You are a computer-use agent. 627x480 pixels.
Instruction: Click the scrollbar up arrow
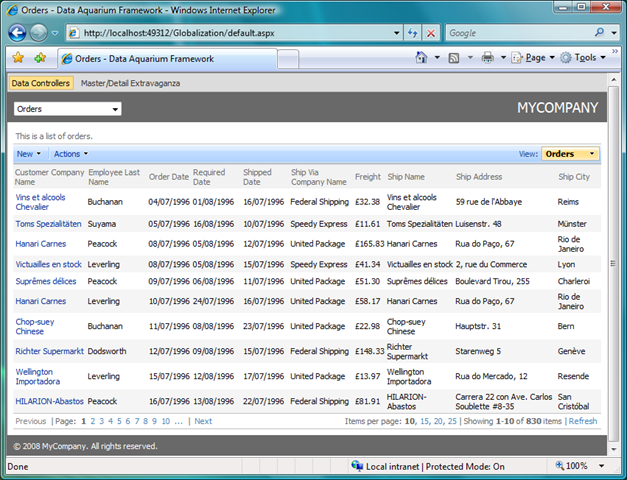[x=614, y=80]
